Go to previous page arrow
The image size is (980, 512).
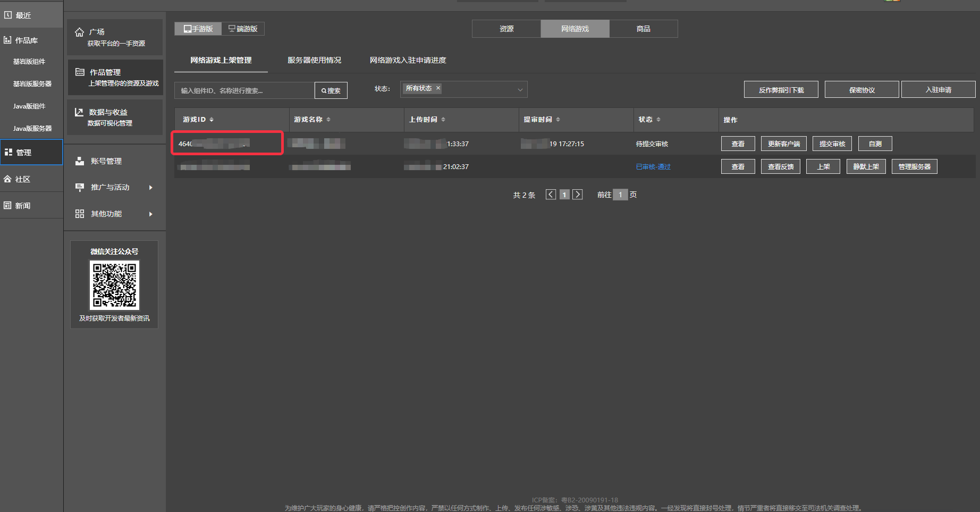(551, 195)
